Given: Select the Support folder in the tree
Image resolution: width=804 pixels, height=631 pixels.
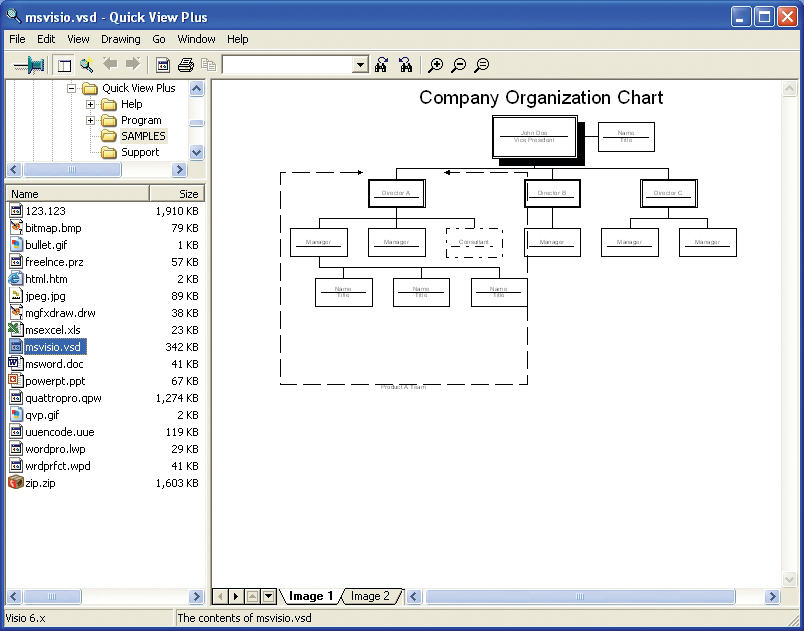Looking at the screenshot, I should (x=140, y=152).
